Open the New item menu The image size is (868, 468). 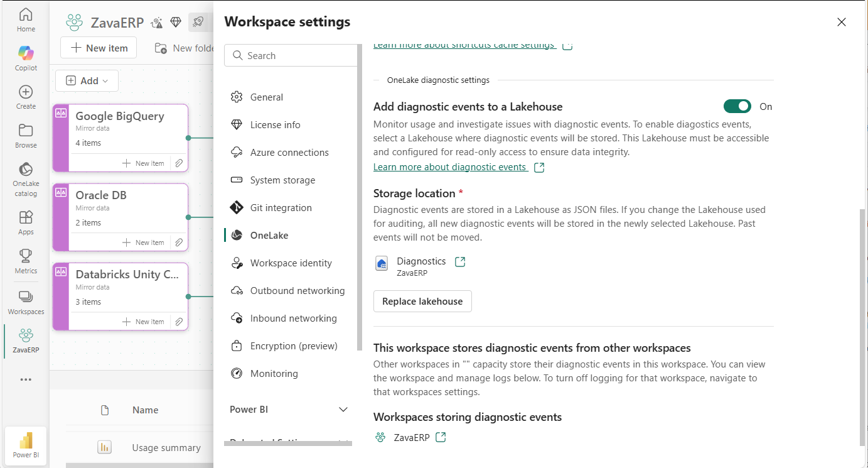(x=98, y=47)
